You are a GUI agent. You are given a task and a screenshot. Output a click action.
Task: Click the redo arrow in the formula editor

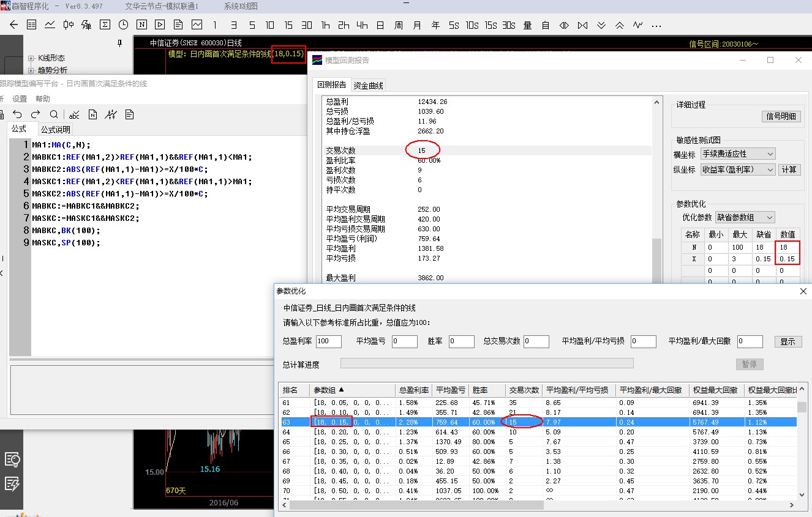pyautogui.click(x=36, y=114)
